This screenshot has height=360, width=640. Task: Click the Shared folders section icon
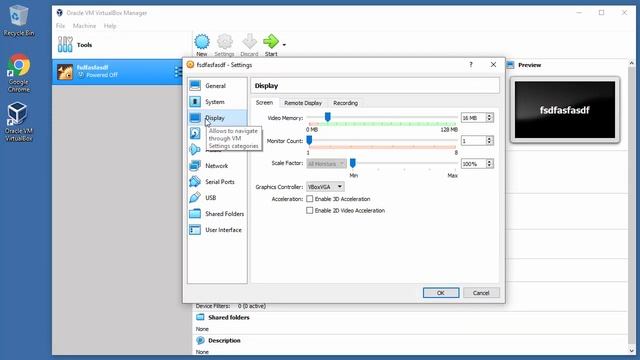[200, 317]
